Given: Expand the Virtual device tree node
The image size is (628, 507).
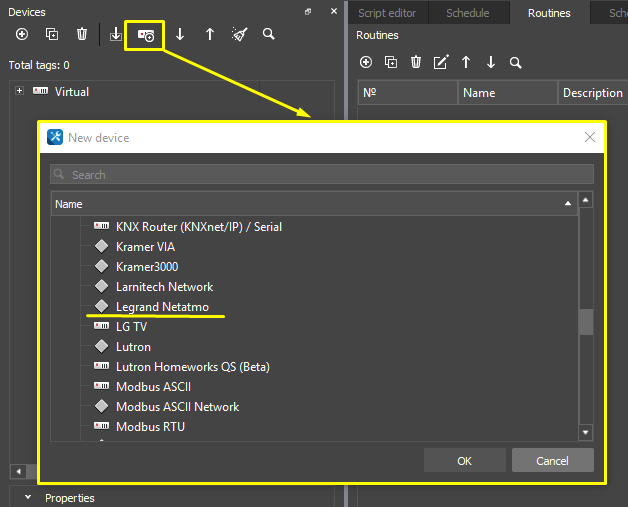Looking at the screenshot, I should [x=19, y=91].
